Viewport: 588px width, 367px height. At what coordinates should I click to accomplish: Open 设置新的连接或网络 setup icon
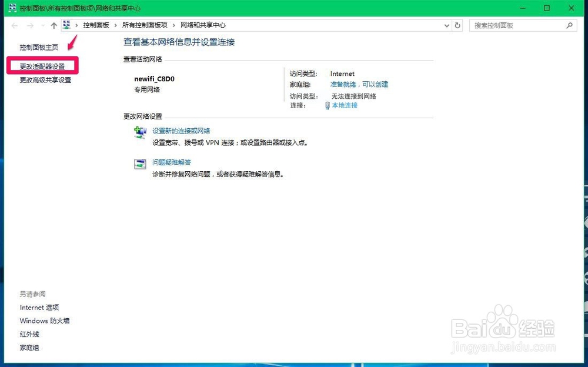(x=140, y=132)
